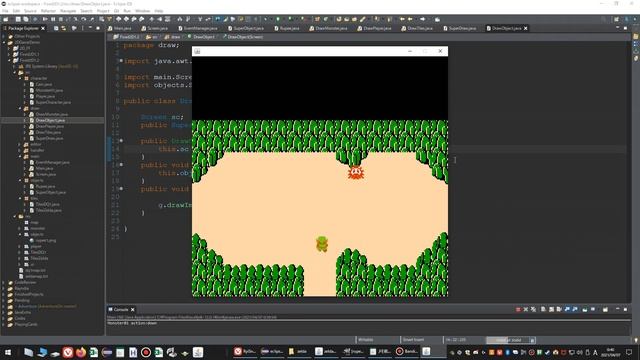Image resolution: width=640 pixels, height=360 pixels.
Task: Open the Source menu
Action: click(x=30, y=11)
